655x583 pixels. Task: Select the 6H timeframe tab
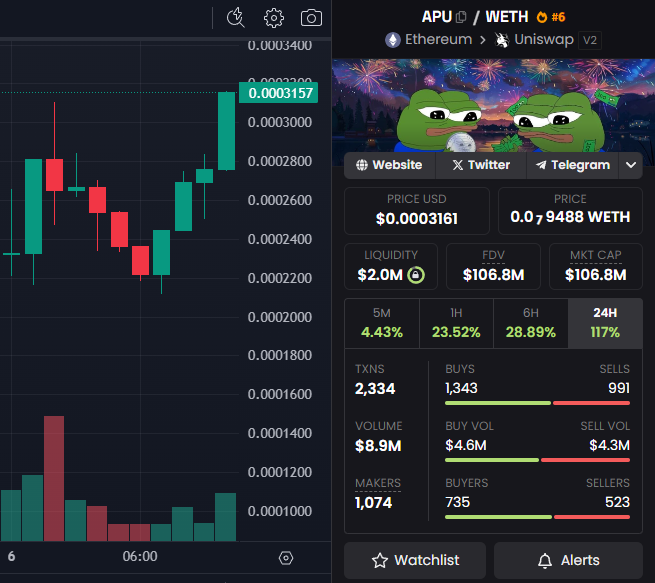531,324
